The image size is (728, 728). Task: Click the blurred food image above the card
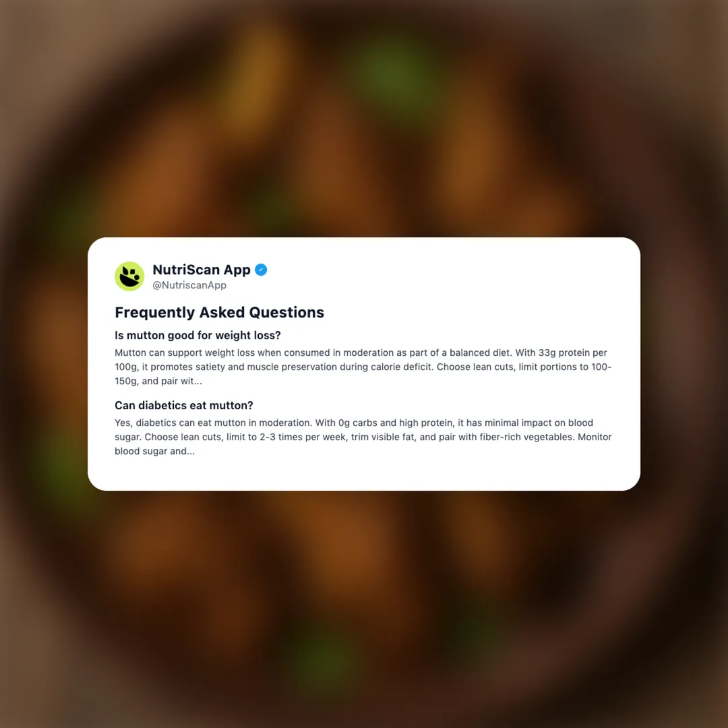[364, 119]
